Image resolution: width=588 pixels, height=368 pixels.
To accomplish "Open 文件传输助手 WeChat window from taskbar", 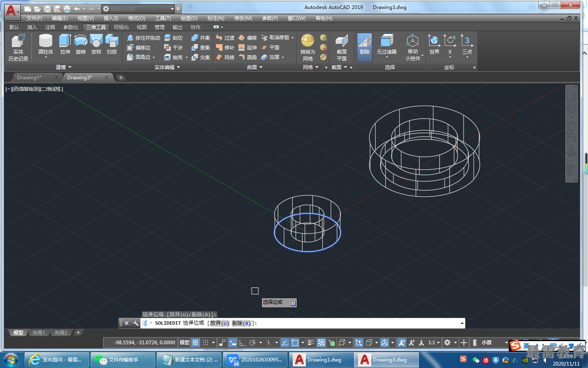I will 123,360.
